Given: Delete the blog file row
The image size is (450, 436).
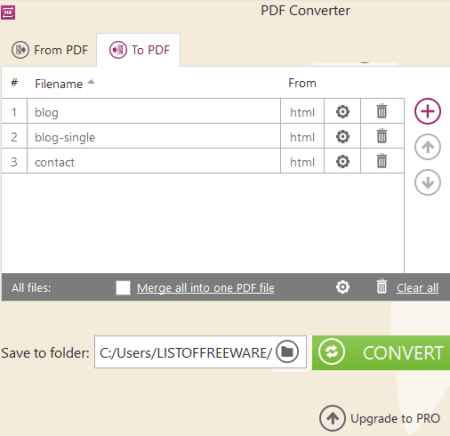Looking at the screenshot, I should pos(382,111).
